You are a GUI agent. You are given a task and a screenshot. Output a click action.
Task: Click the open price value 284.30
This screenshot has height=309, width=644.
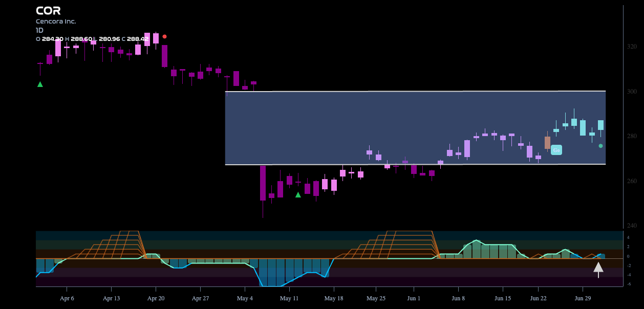coord(53,39)
